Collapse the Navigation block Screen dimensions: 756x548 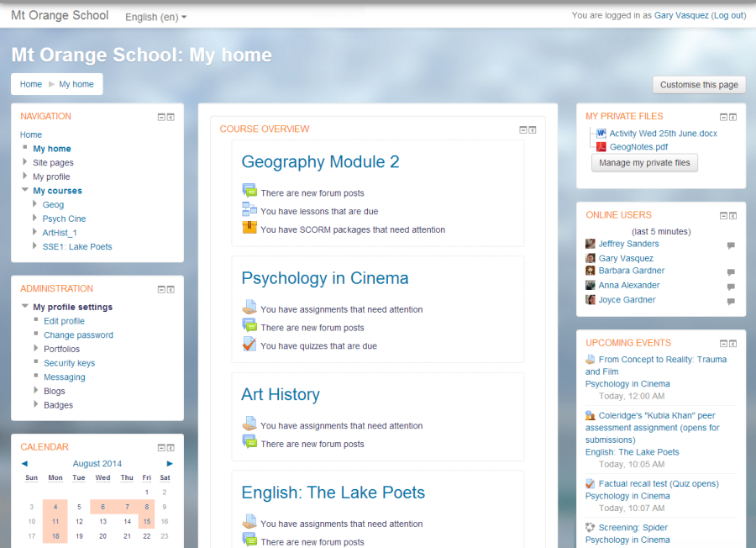(x=160, y=117)
